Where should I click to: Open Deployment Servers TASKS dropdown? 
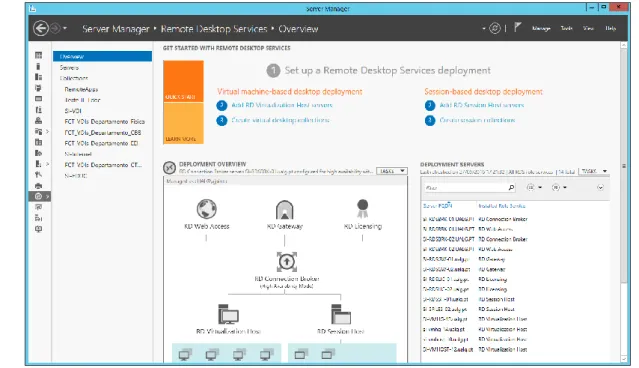pyautogui.click(x=594, y=171)
